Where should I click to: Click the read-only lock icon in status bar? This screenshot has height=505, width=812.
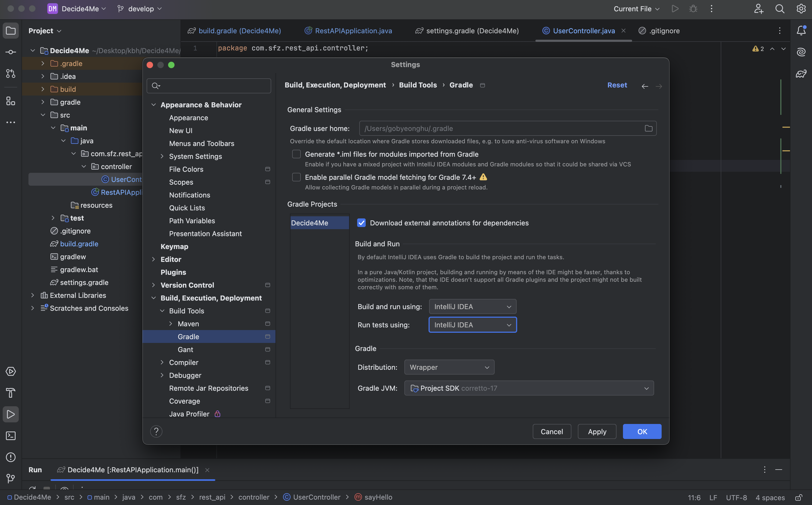click(799, 497)
